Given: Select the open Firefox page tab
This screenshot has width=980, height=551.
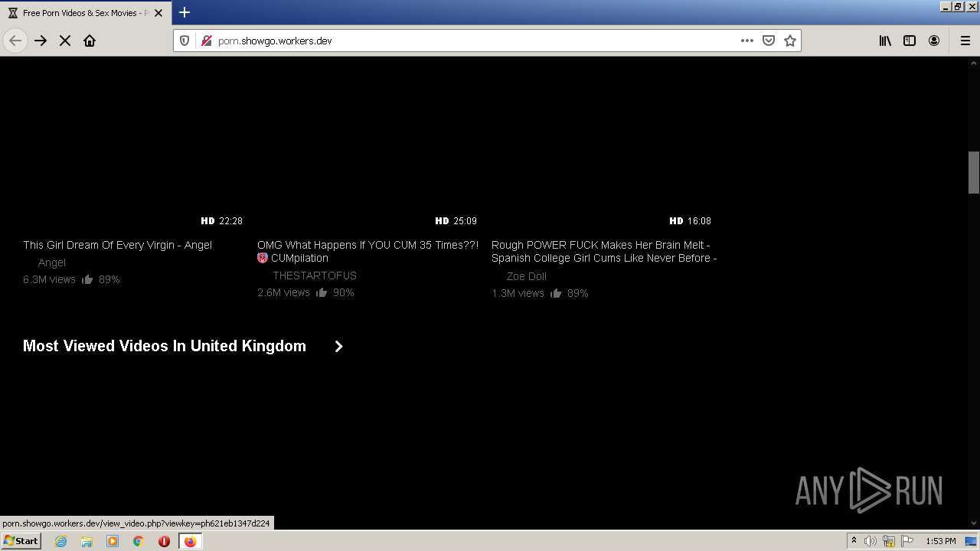Looking at the screenshot, I should tap(85, 13).
